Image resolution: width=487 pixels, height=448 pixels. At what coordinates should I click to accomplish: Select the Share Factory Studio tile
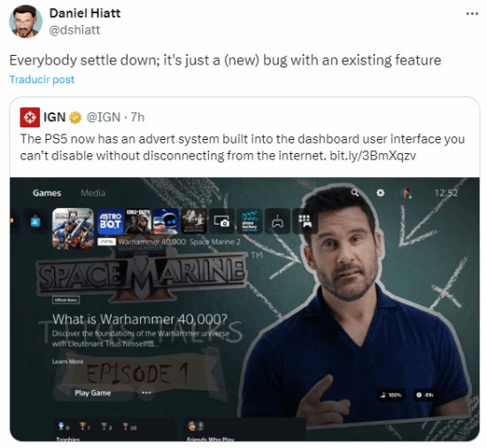250,221
